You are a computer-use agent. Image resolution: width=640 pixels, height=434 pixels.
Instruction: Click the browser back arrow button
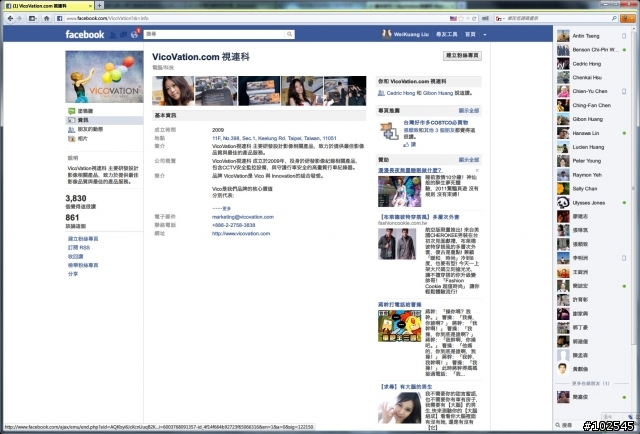coord(10,18)
